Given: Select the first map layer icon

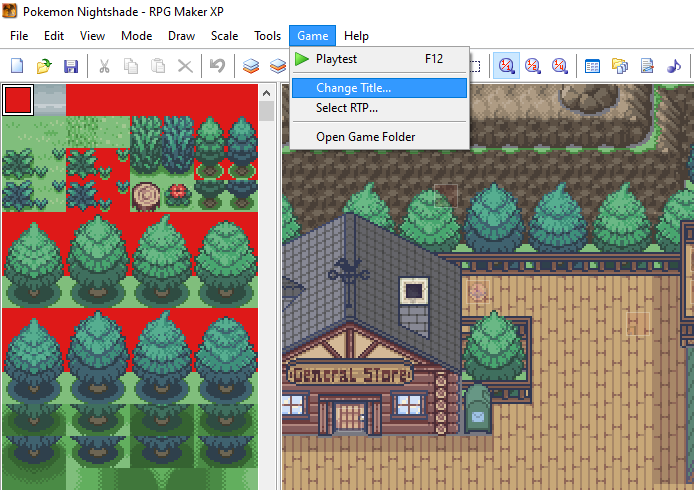Looking at the screenshot, I should click(251, 66).
